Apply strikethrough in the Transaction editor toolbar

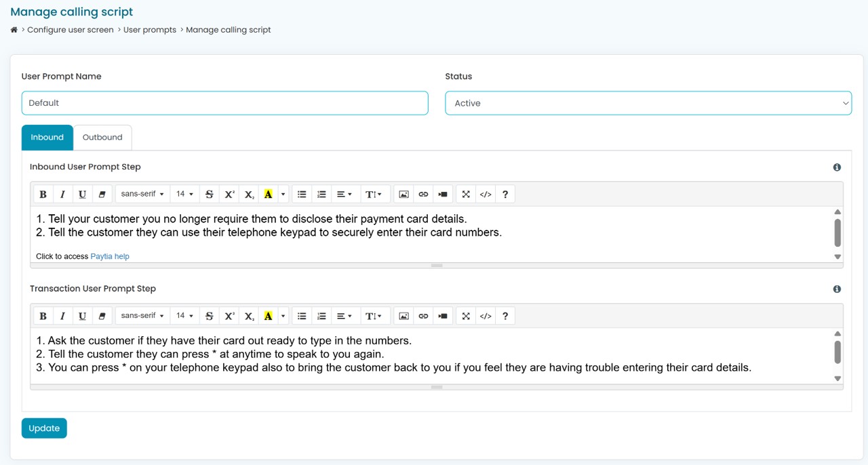click(209, 316)
